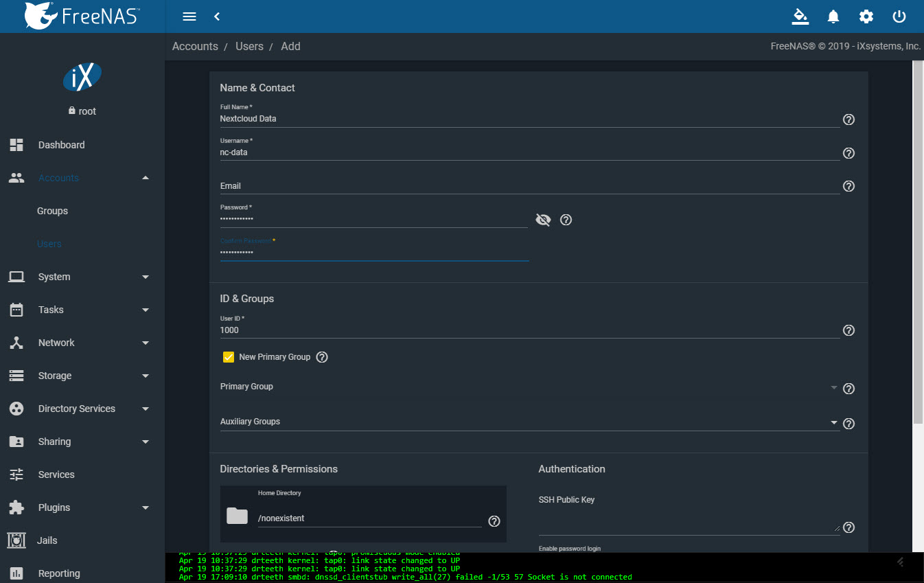924x583 pixels.
Task: Edit the Username field nc-data
Action: (x=529, y=152)
